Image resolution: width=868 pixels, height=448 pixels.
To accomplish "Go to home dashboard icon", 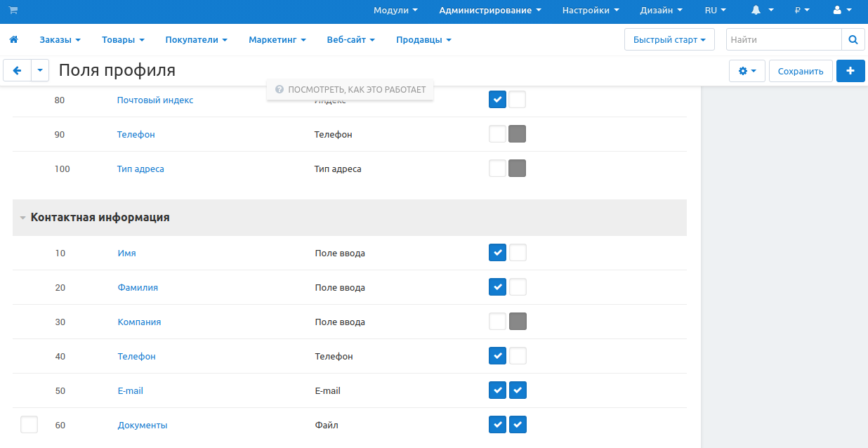I will tap(13, 40).
